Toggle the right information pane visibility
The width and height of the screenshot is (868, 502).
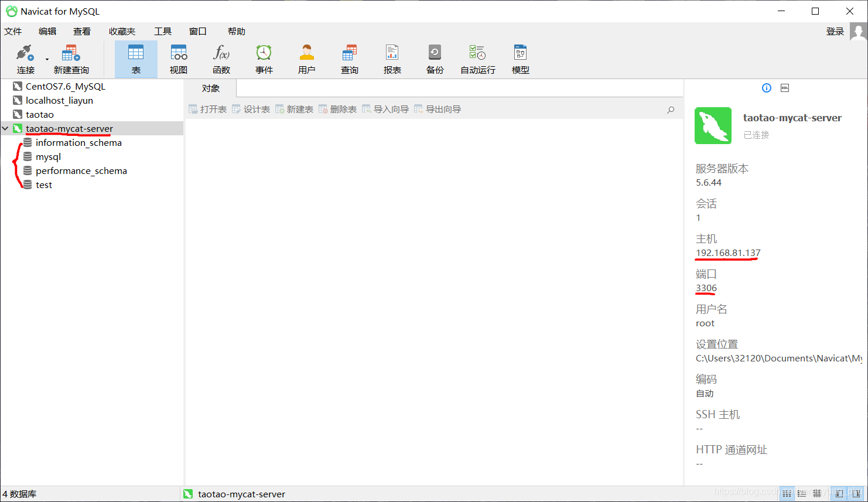[x=856, y=494]
